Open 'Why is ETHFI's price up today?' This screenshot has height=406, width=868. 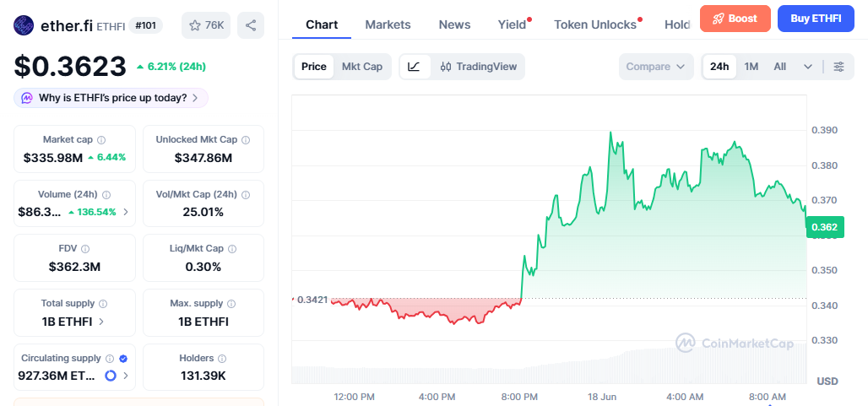coord(111,98)
